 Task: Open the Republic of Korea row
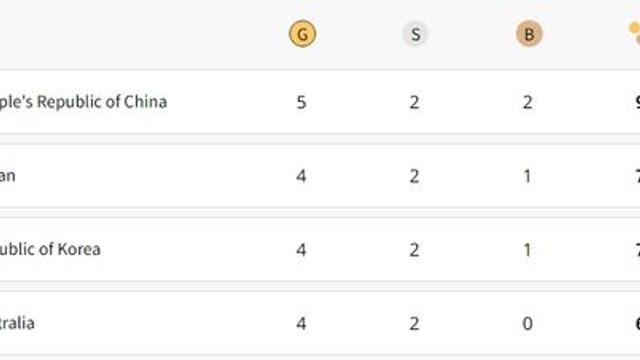[320, 249]
